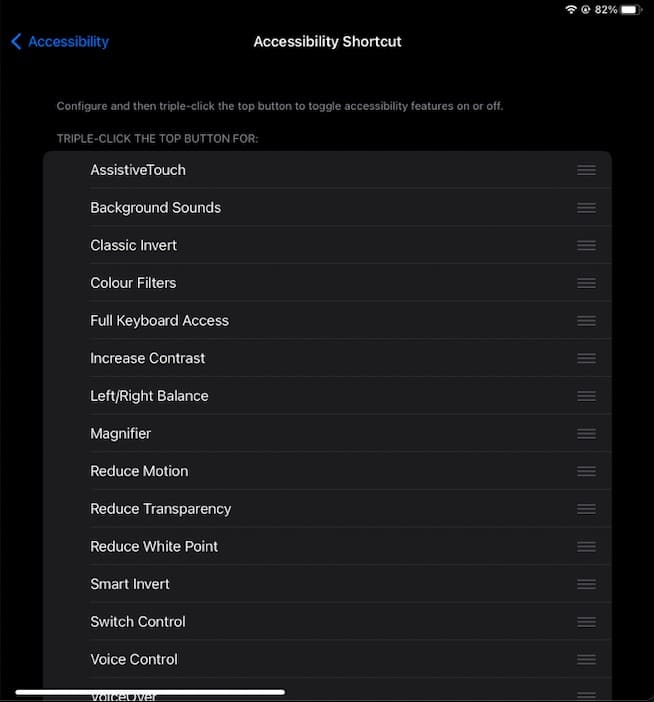Tap the home indicator bar
Screen dimensions: 654x702
[150, 691]
